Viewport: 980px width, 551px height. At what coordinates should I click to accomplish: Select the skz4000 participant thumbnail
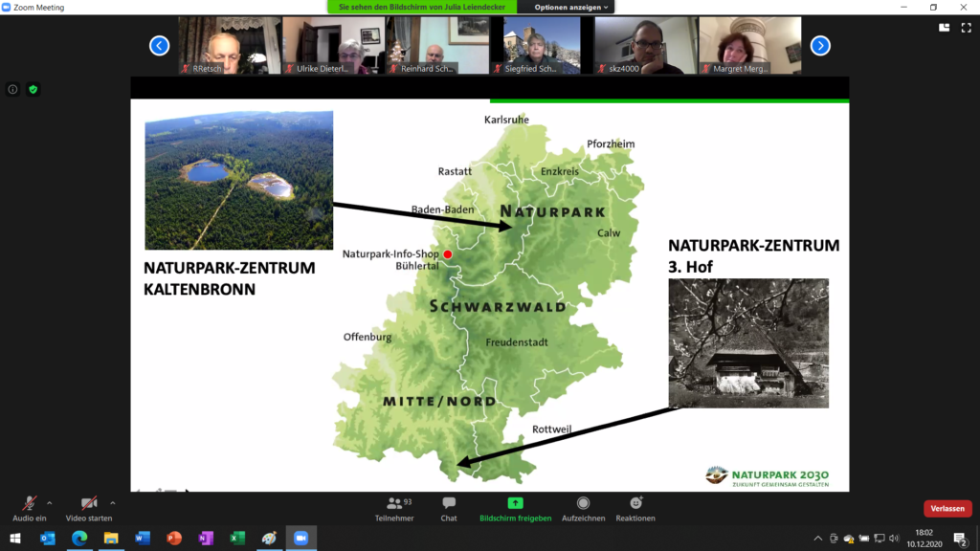coord(644,45)
